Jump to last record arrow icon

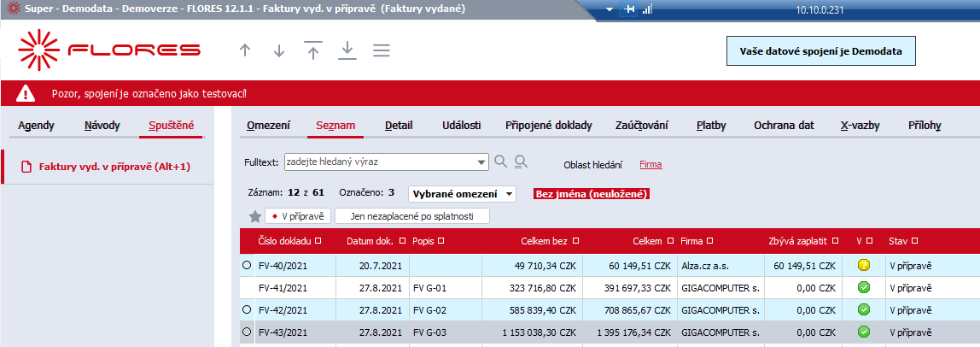tap(347, 50)
